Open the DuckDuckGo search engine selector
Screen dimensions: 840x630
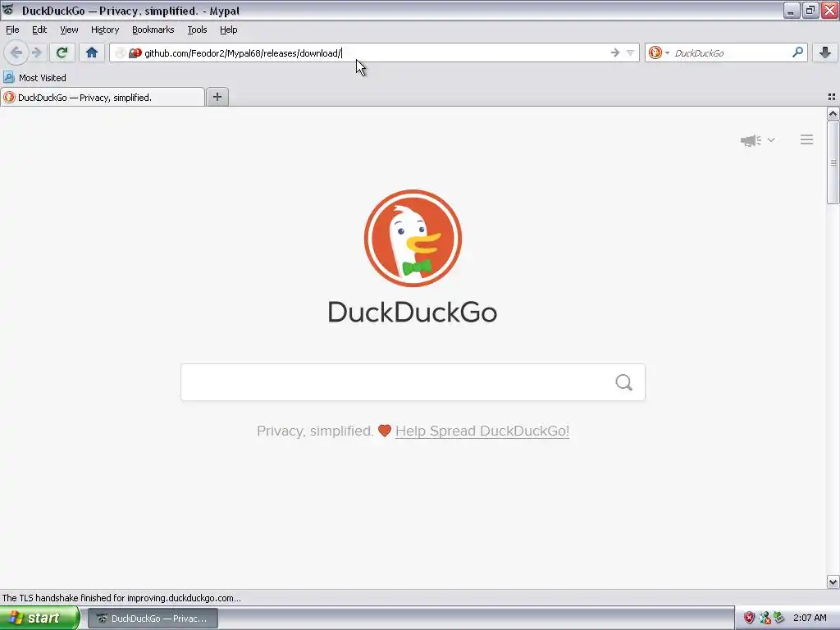tap(659, 52)
